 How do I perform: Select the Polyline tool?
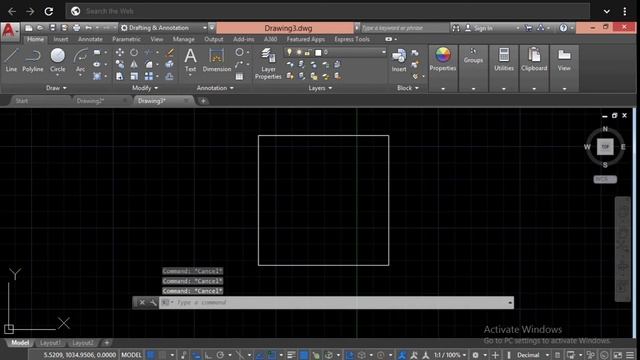click(x=33, y=60)
